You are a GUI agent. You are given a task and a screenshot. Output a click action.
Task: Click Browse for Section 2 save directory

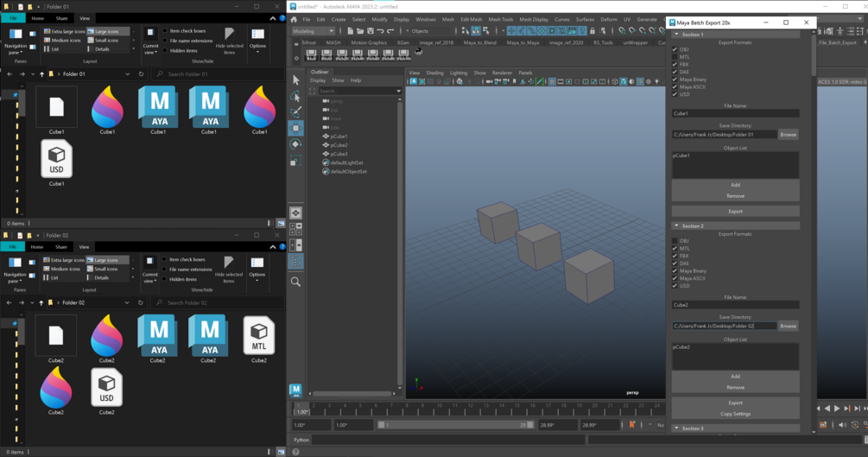click(789, 326)
